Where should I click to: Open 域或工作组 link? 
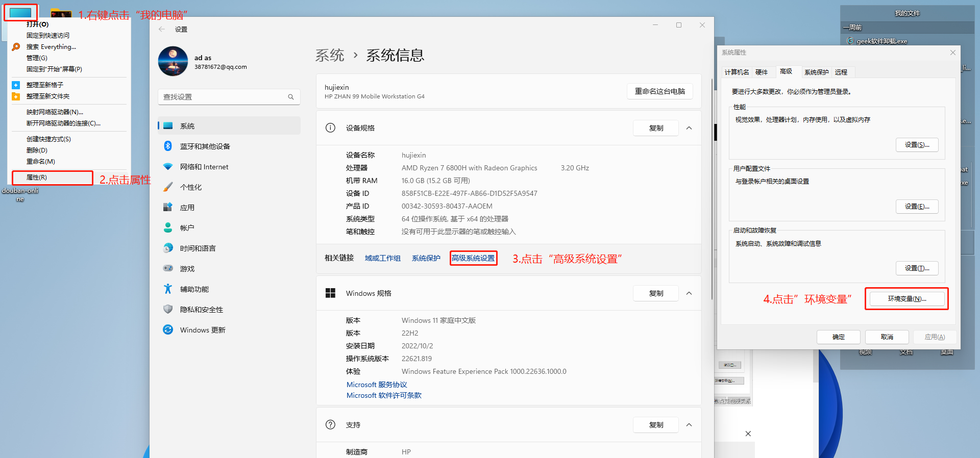click(x=382, y=258)
